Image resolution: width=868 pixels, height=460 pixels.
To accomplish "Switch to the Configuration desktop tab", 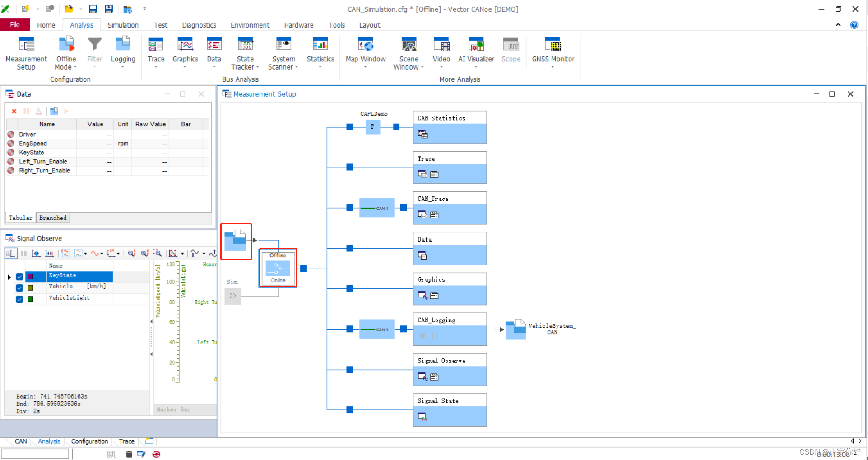I will (89, 441).
